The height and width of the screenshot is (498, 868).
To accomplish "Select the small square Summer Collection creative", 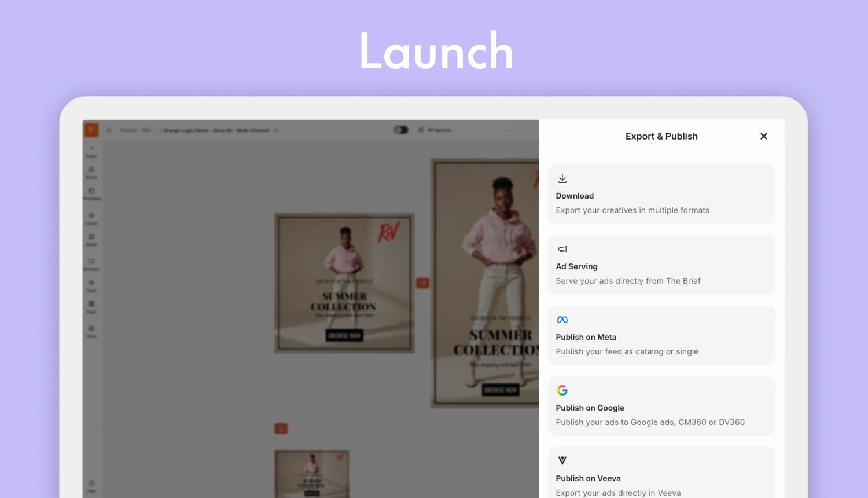I will click(344, 283).
